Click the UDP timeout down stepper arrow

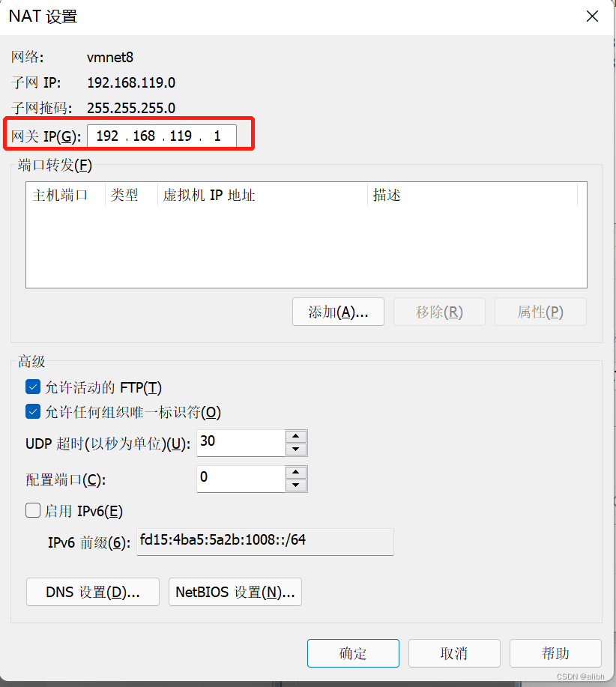(295, 448)
